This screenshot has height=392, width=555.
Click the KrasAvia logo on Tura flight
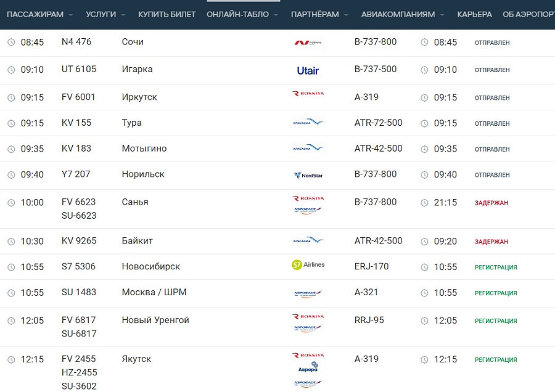tap(308, 123)
